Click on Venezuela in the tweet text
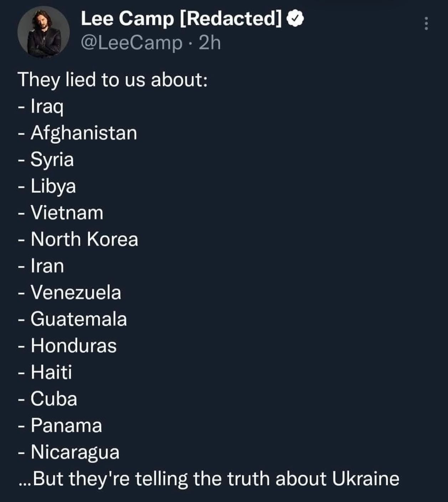The width and height of the screenshot is (448, 502). click(x=76, y=293)
